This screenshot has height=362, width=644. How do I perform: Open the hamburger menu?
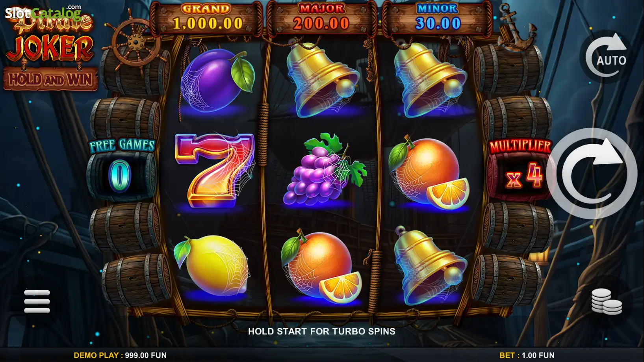(37, 301)
